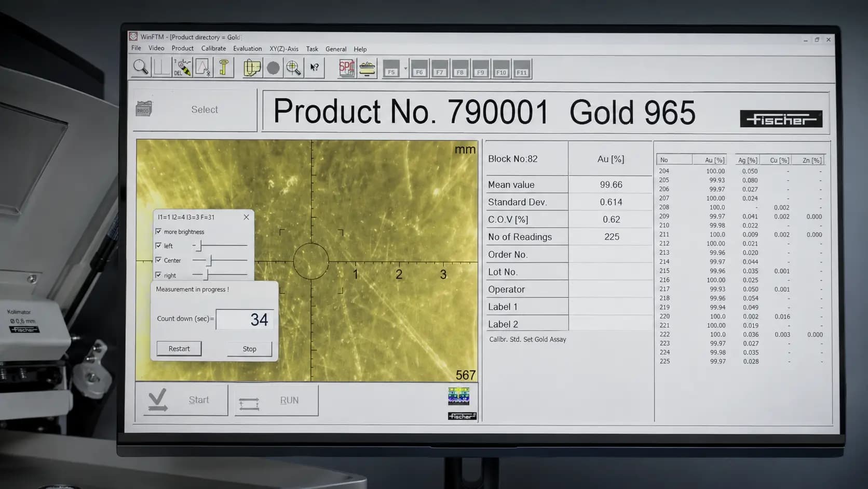Click the crosshair zoom magnifier icon
Viewport: 868px width, 489px height.
click(293, 68)
